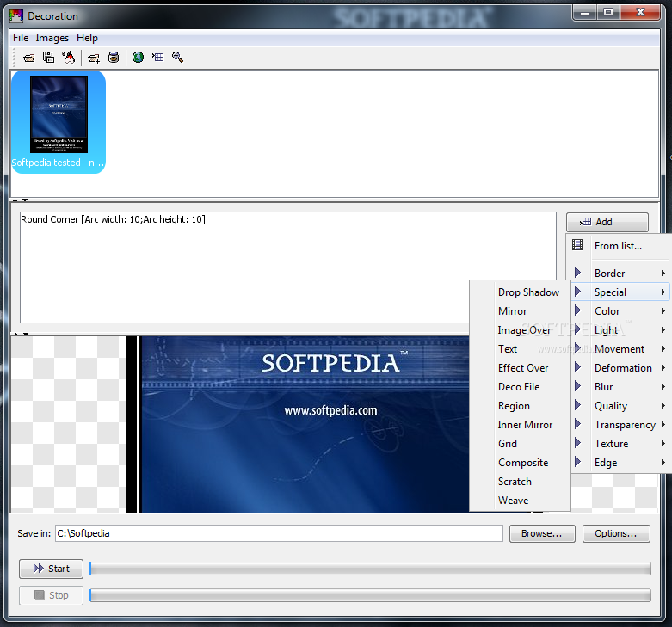Click the green globe toolbar icon
Viewport: 672px width, 627px height.
138,57
